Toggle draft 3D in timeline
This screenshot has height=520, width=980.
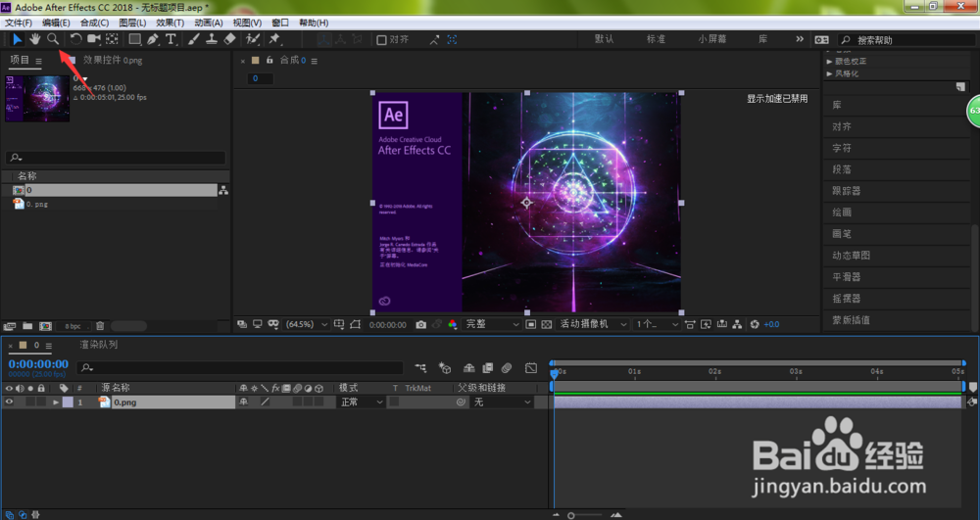[444, 367]
